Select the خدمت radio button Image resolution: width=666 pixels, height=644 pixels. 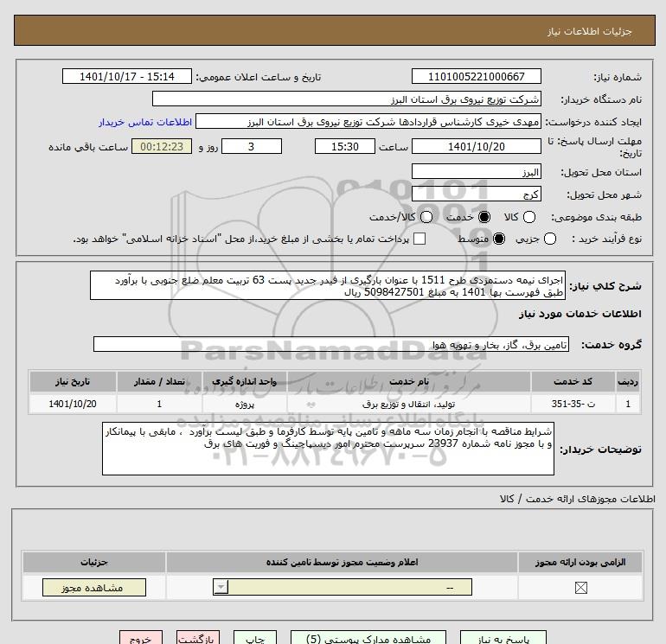tap(483, 217)
